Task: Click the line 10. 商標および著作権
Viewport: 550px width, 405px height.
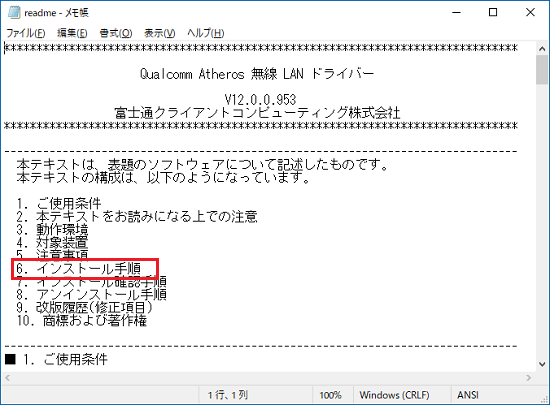Action: [x=82, y=320]
